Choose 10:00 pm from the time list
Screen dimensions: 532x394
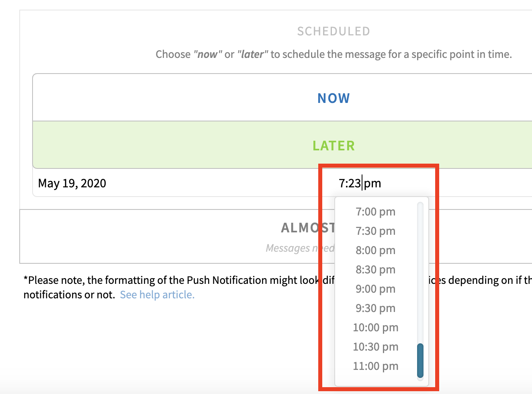tap(375, 327)
